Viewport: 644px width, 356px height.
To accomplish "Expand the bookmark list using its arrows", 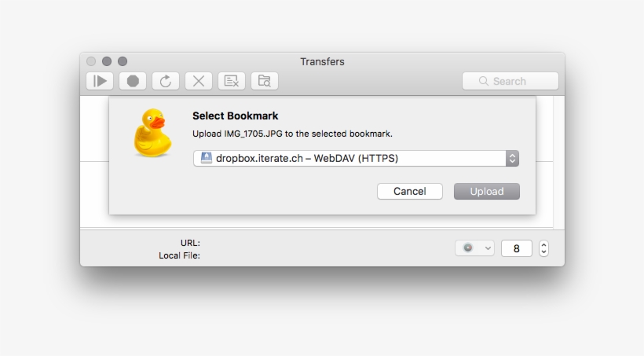I will [x=512, y=158].
